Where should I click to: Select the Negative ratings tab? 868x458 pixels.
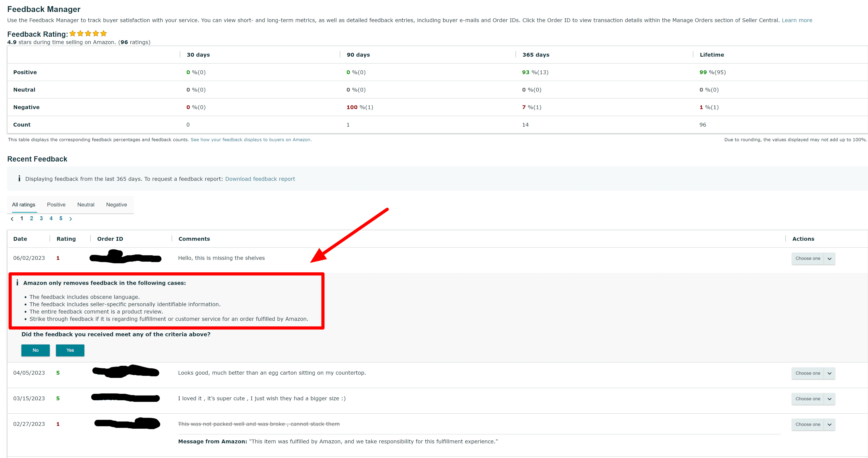coord(116,204)
